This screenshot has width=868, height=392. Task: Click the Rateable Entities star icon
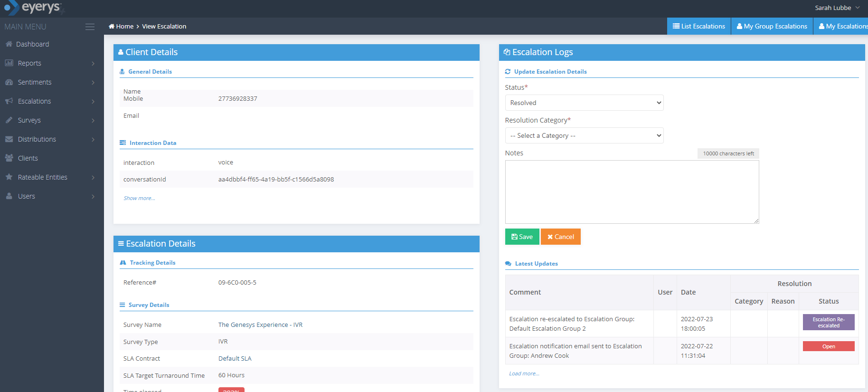9,177
